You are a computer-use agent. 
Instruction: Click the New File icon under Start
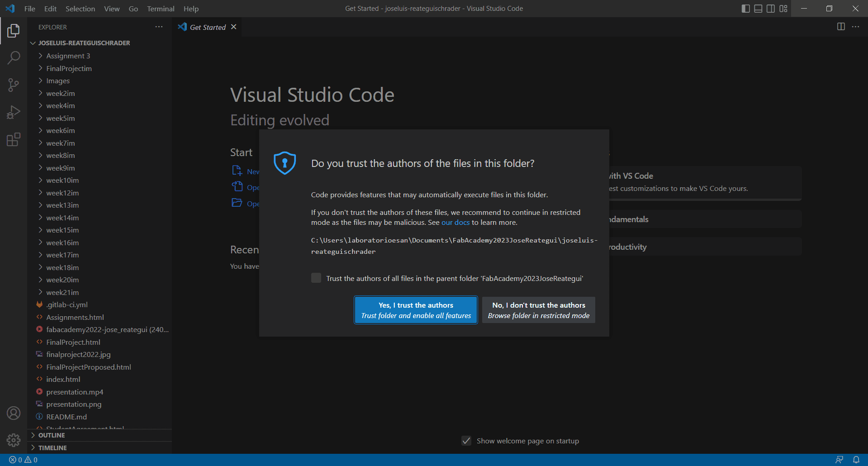(x=237, y=171)
